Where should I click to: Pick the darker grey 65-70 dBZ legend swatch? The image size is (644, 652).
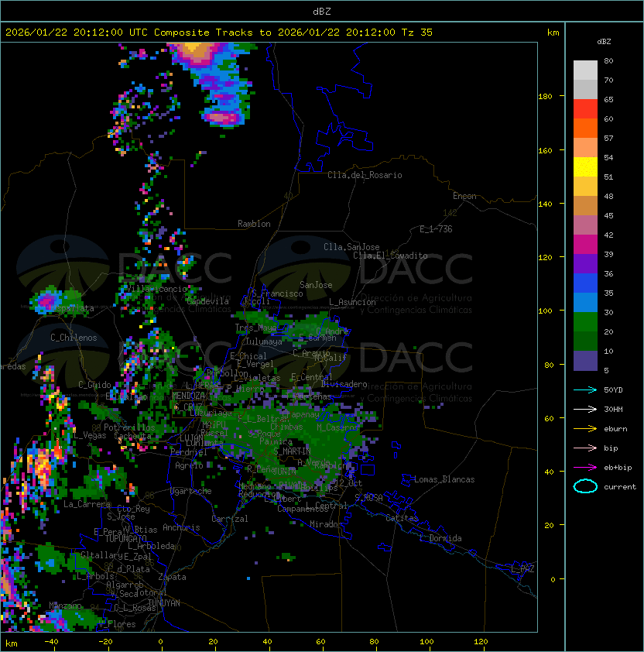pyautogui.click(x=585, y=89)
